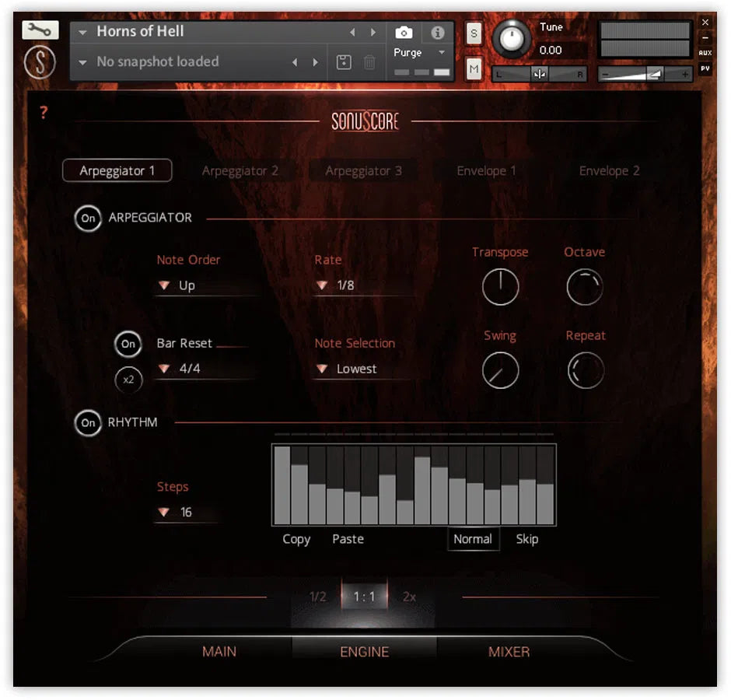Adjust the Swing knob
The image size is (731, 700).
pos(500,369)
